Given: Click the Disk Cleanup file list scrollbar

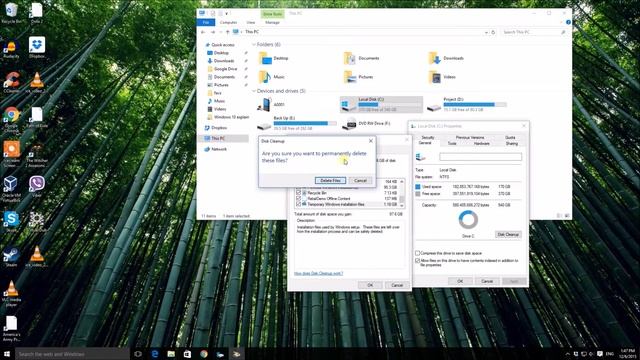Looking at the screenshot, I should (x=402, y=193).
